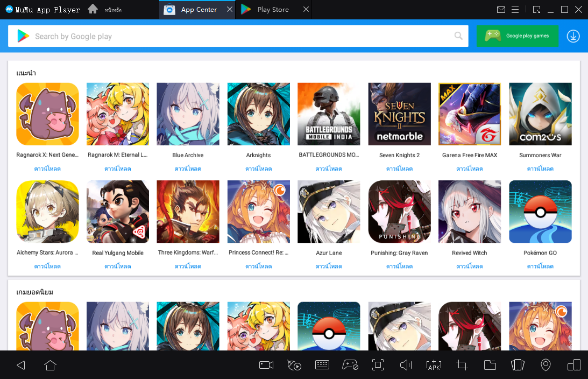Open the Blue Archive game thumbnail

[x=188, y=114]
